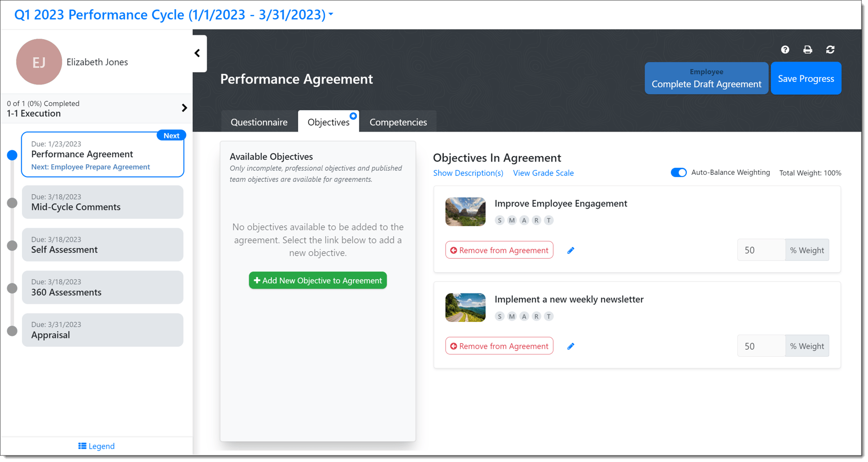Click Complete Draft Agreement button
Viewport: 868px width, 462px height.
coord(706,79)
